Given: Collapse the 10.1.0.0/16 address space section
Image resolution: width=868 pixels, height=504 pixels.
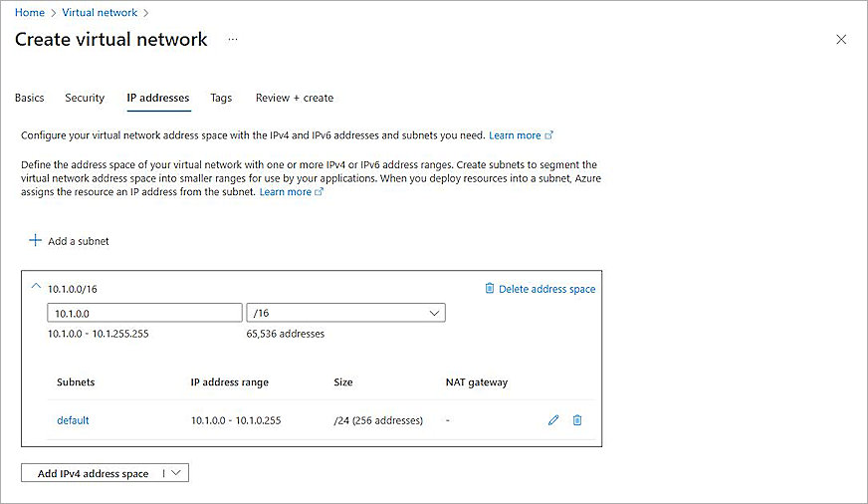Looking at the screenshot, I should tap(36, 287).
